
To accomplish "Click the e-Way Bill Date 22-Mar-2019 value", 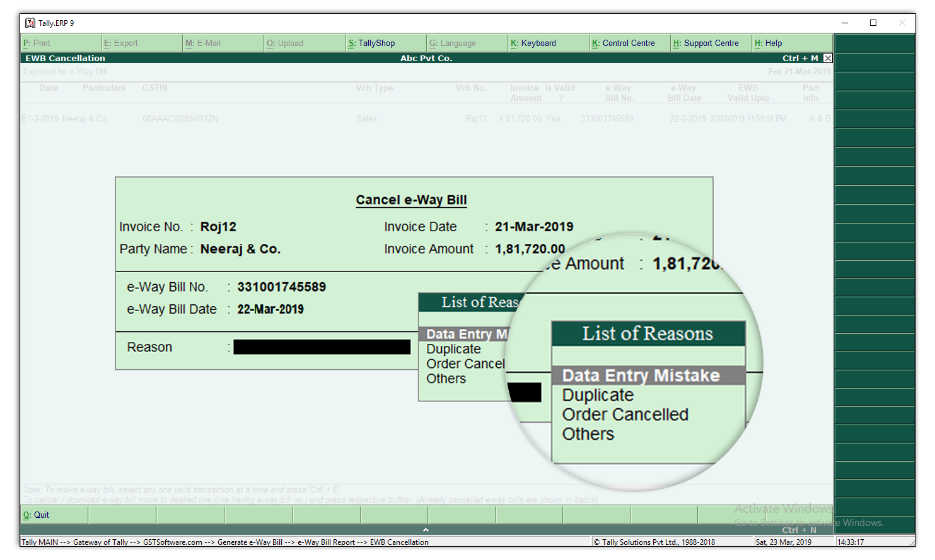I will point(270,309).
